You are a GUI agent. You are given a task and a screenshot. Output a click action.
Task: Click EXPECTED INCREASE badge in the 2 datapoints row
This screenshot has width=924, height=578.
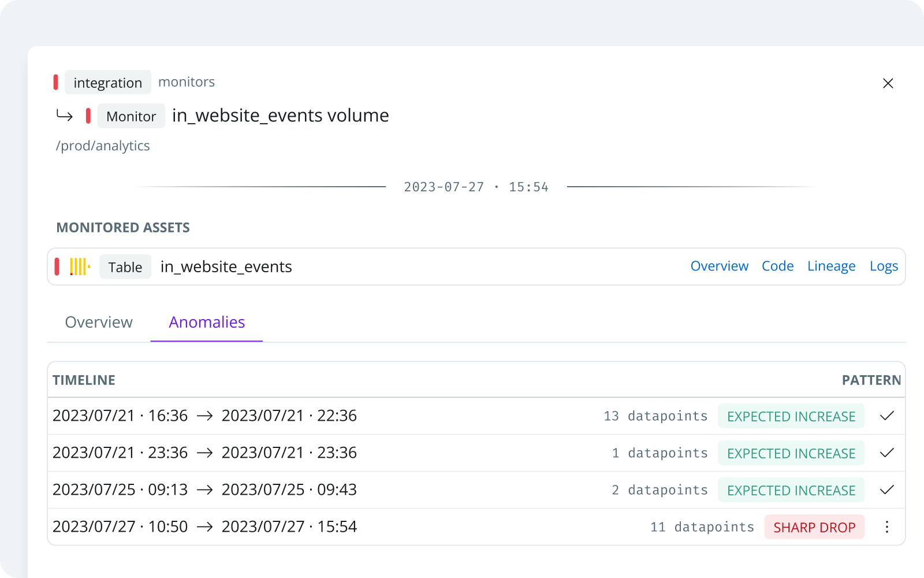791,490
